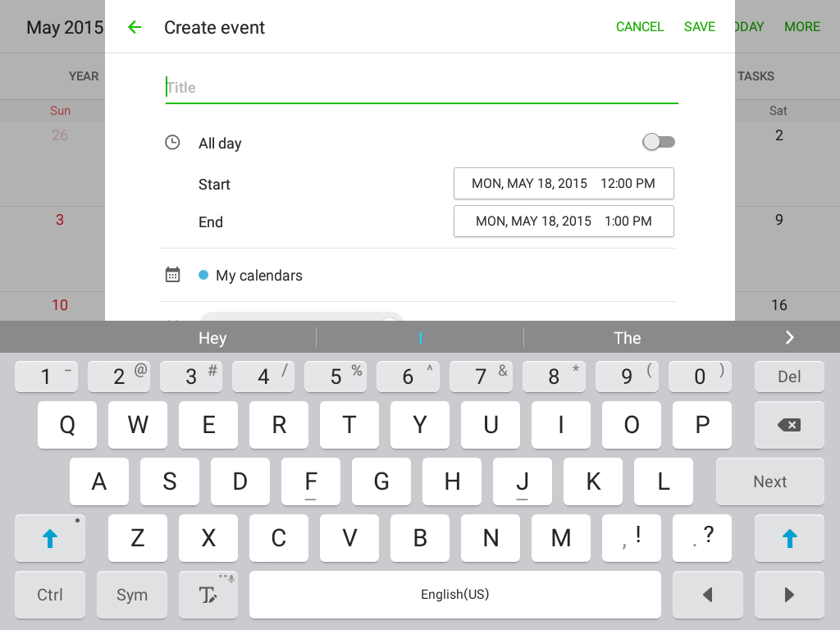The width and height of the screenshot is (840, 630).
Task: Tap the Title input field
Action: (x=422, y=87)
